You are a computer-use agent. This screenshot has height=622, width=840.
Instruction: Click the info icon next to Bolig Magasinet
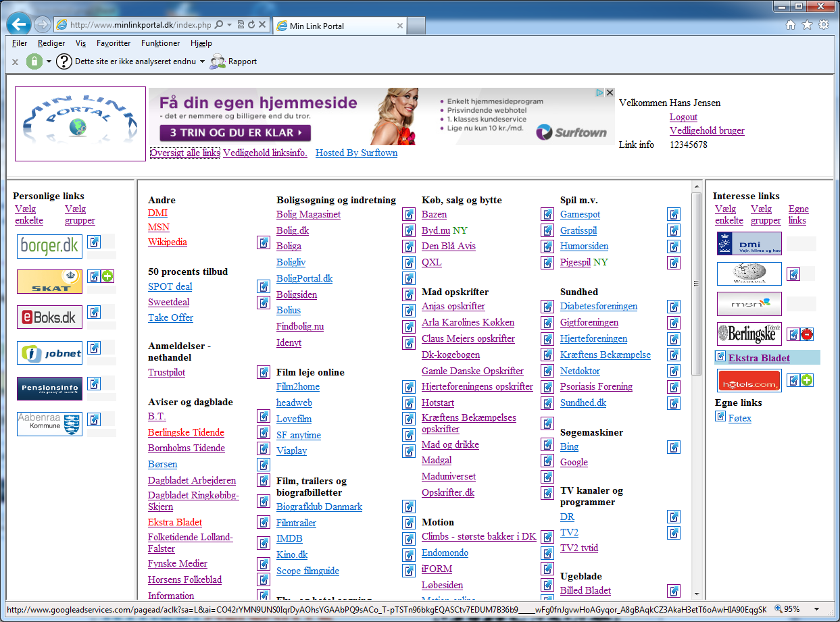pos(409,215)
